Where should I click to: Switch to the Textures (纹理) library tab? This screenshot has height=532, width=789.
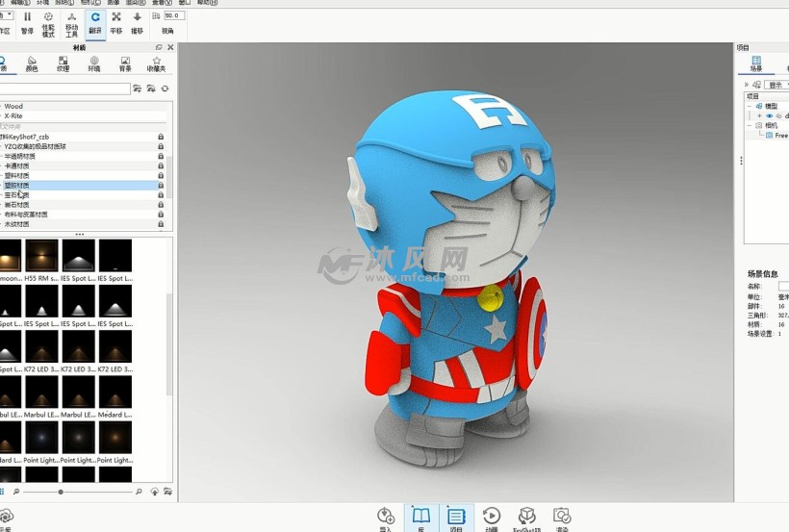[x=63, y=63]
